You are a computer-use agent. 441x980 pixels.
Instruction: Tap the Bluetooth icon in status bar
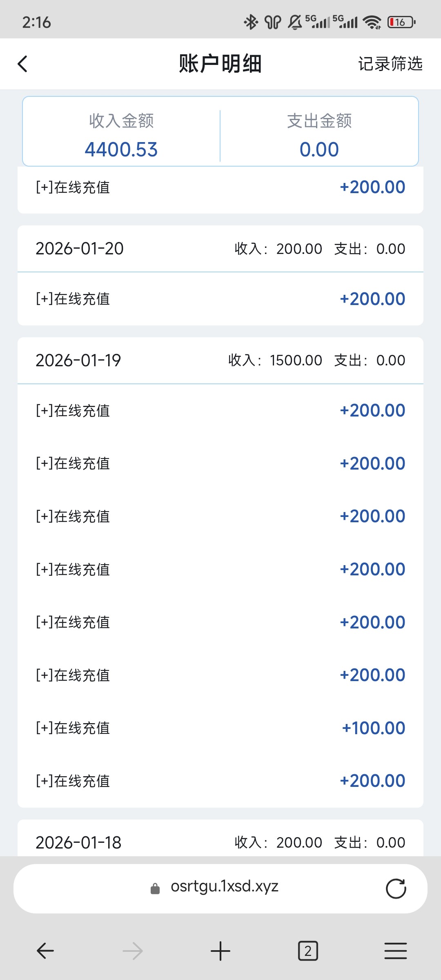(x=251, y=22)
